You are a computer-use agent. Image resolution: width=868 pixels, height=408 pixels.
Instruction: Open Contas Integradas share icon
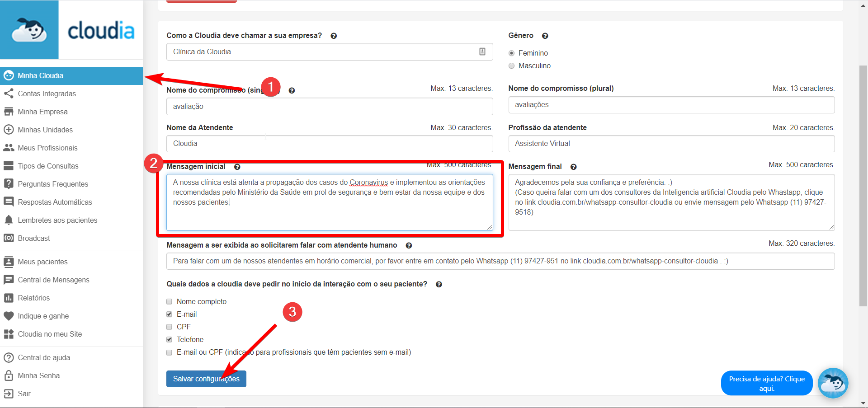point(9,94)
